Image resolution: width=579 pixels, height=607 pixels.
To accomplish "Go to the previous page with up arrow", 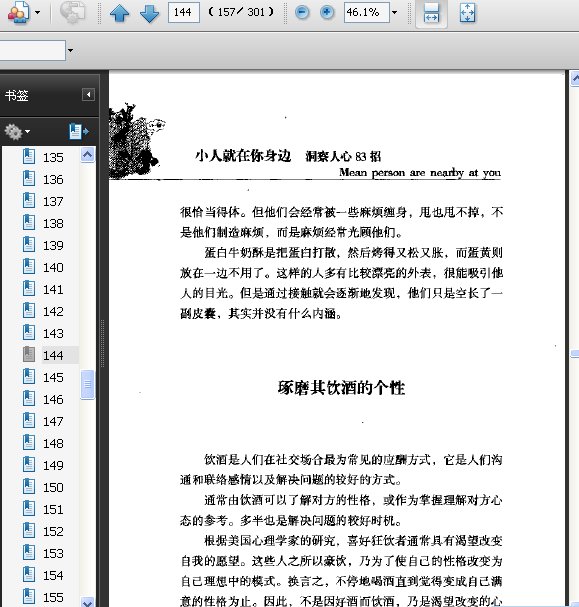I will [120, 13].
